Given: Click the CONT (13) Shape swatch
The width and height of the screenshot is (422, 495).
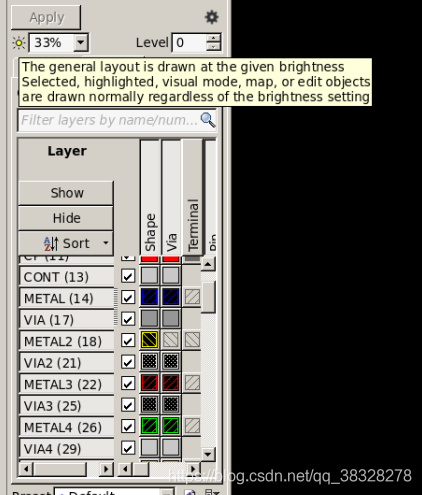Looking at the screenshot, I should [x=149, y=276].
